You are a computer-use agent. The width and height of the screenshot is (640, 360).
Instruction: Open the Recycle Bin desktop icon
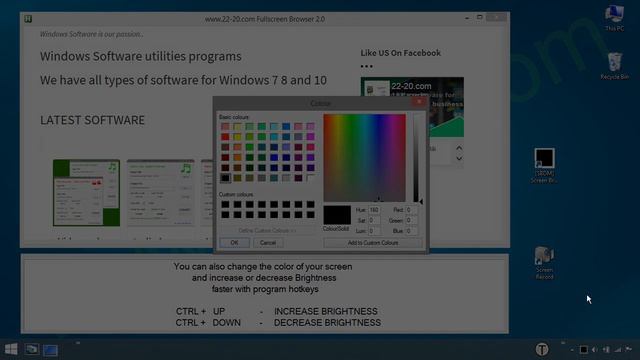[x=614, y=66]
